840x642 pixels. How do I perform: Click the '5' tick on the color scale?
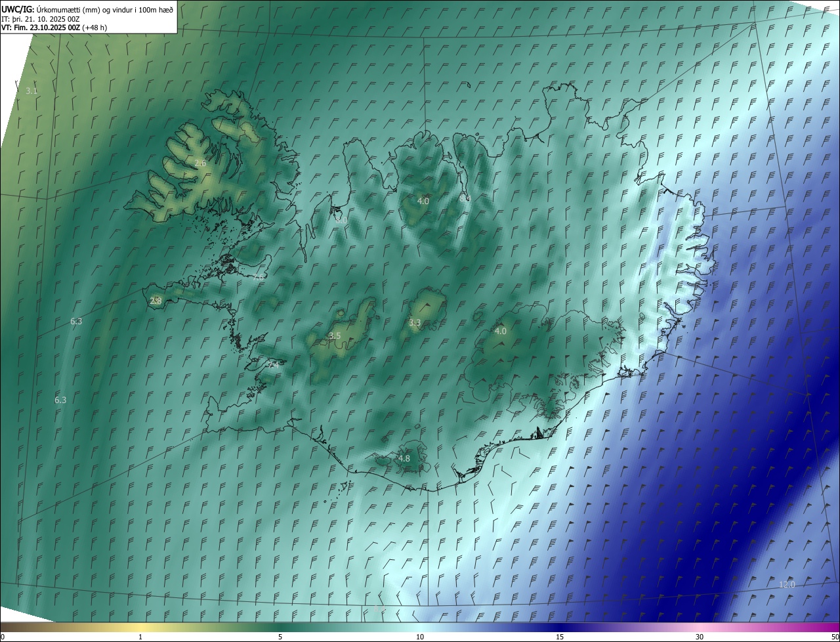click(280, 637)
